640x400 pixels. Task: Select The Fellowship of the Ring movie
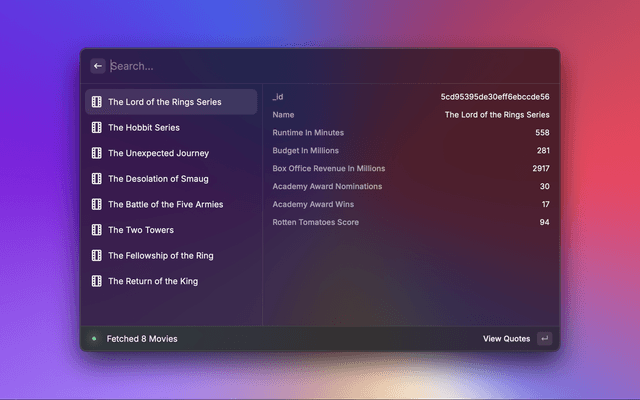click(161, 256)
